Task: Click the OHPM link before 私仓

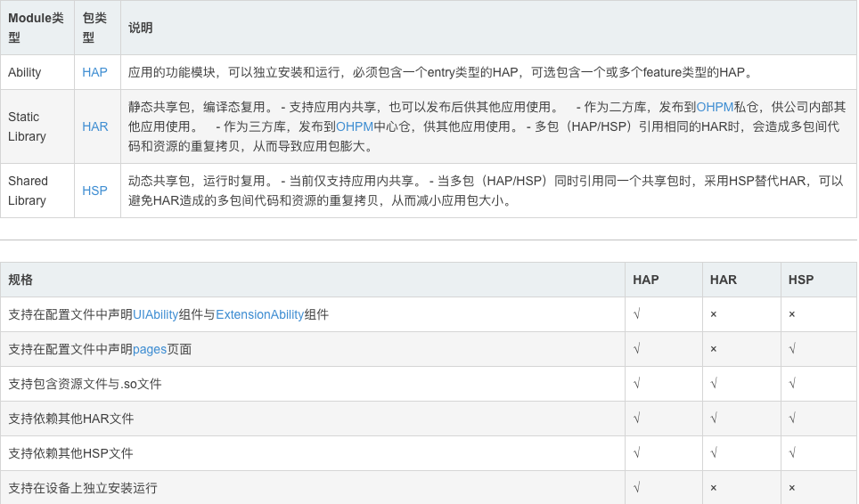Action: click(715, 107)
